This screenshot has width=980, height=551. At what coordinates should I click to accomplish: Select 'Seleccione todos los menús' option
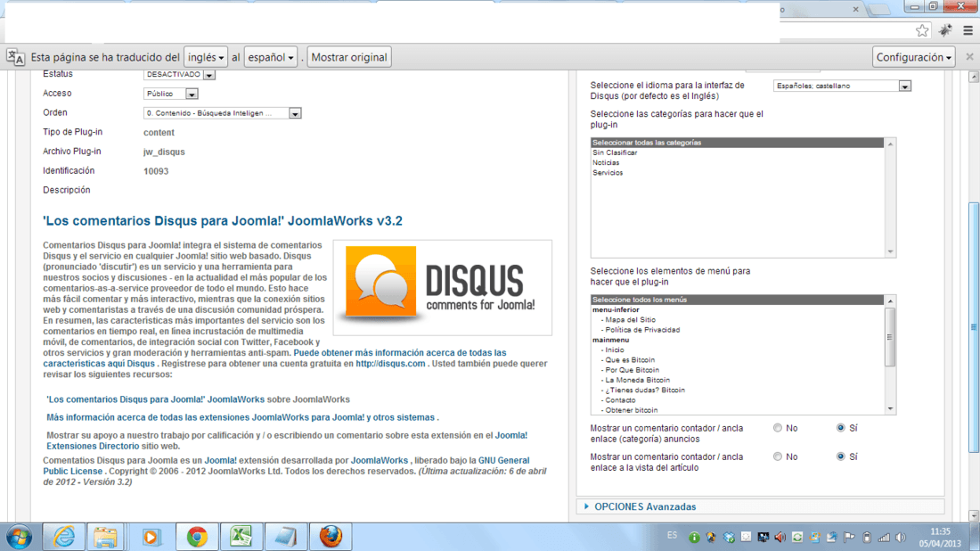[738, 300]
